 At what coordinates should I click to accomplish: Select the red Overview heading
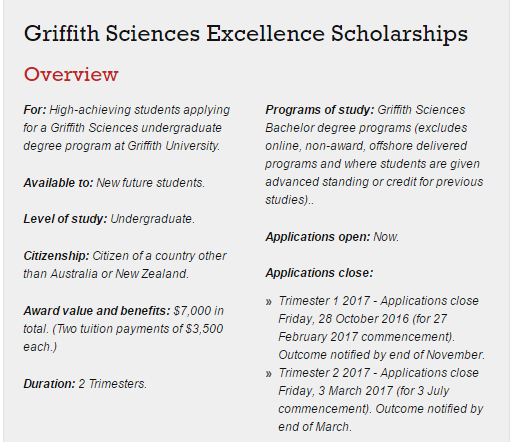(x=71, y=74)
